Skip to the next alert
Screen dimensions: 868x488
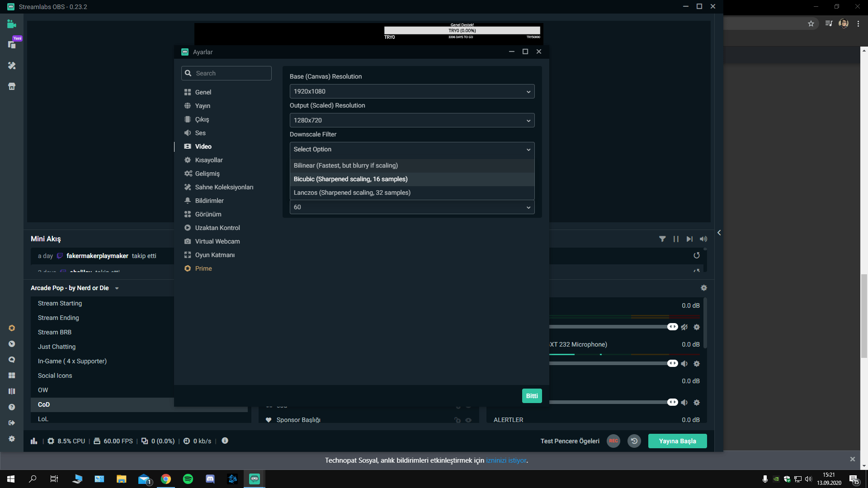click(689, 239)
